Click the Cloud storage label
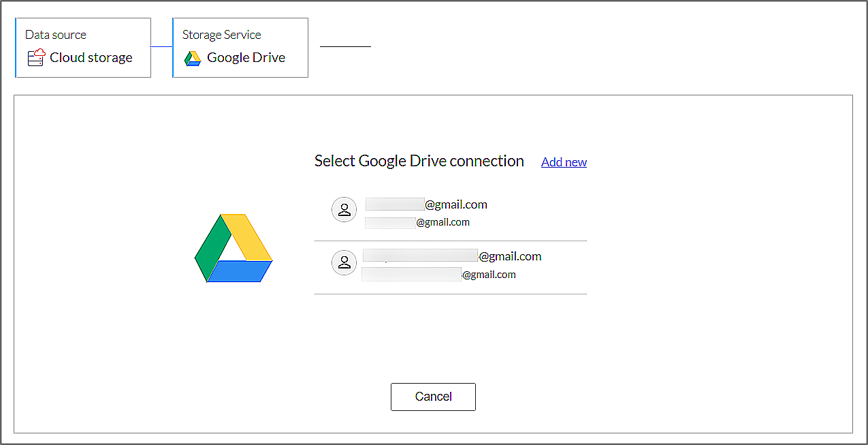The width and height of the screenshot is (868, 445). (x=91, y=58)
